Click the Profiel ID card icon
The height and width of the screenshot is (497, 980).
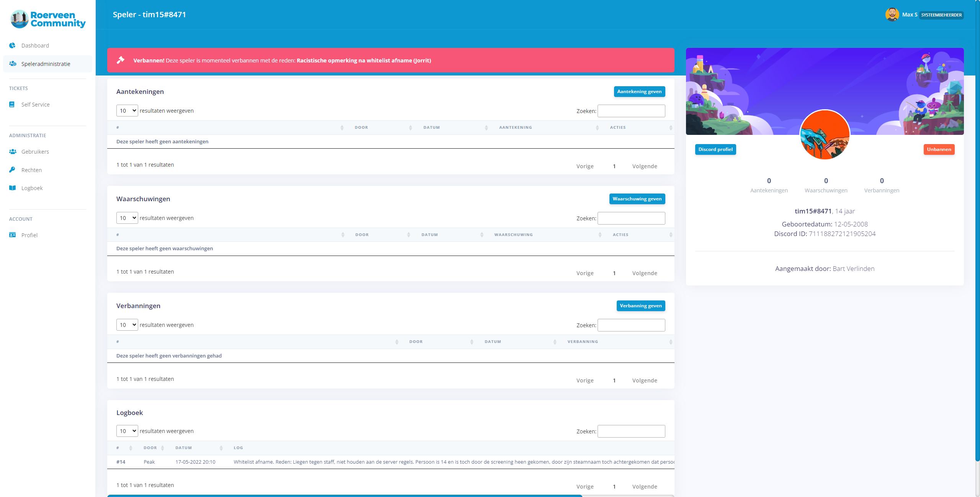[13, 235]
